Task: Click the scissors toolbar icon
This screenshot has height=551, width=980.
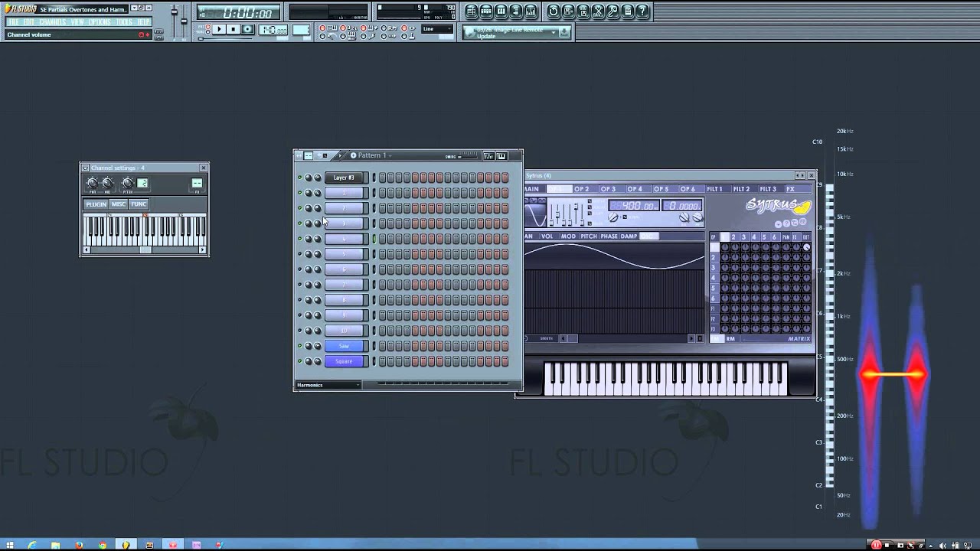Action: pos(598,11)
